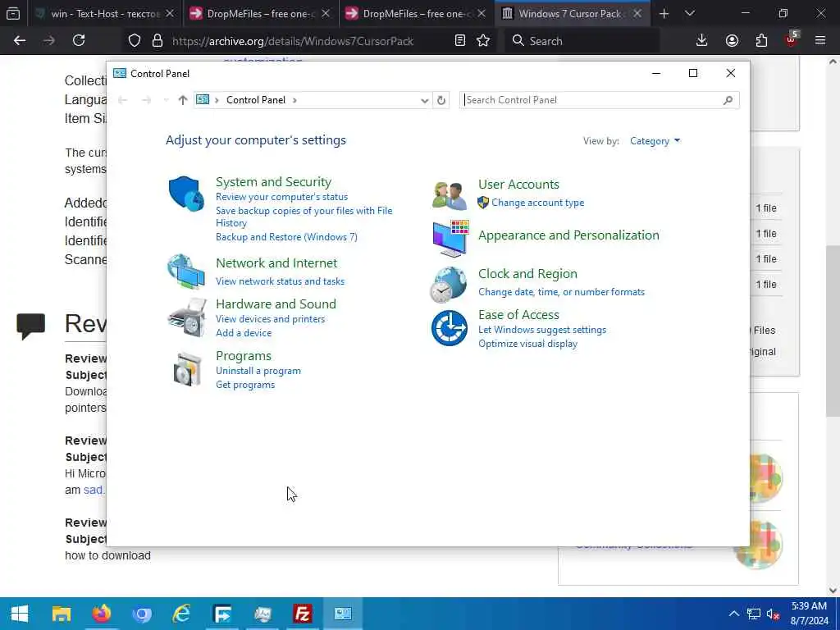Refresh the Control Panel address bar

[441, 100]
